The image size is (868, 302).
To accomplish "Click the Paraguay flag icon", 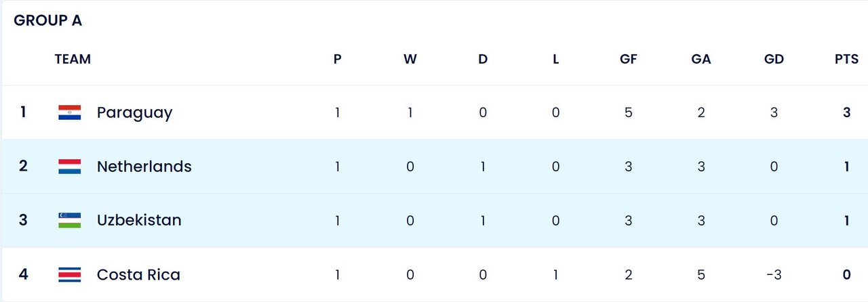I will tap(69, 112).
